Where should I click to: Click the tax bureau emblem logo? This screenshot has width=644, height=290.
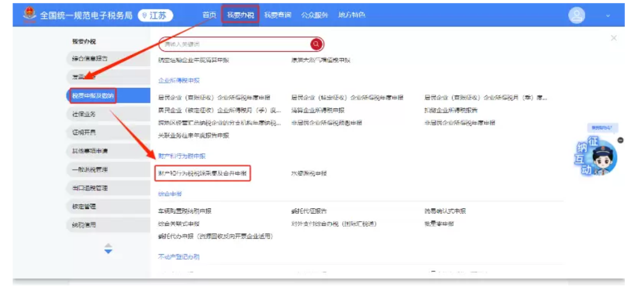[x=29, y=15]
